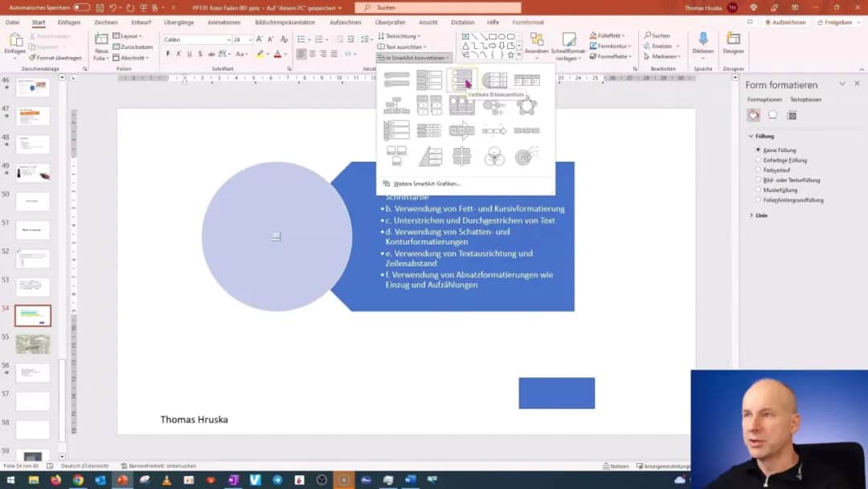
Task: Click the yellow Texthervorhebungsfarbe swatch
Action: [x=261, y=54]
